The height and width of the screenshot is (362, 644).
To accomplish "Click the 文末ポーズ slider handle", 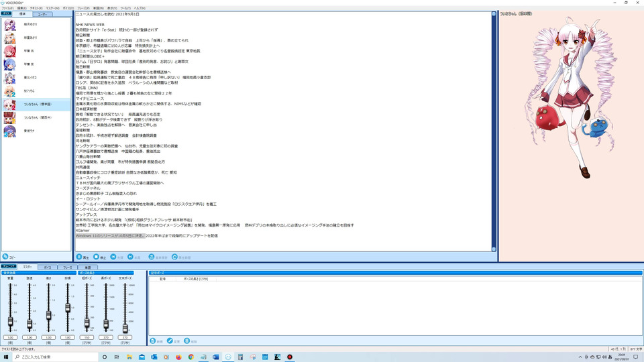I will tap(125, 328).
